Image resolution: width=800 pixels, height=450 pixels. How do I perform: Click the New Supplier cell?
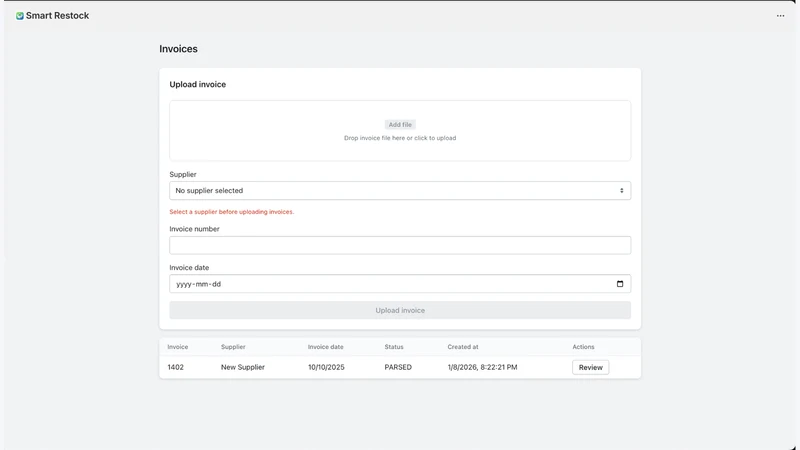(243, 367)
